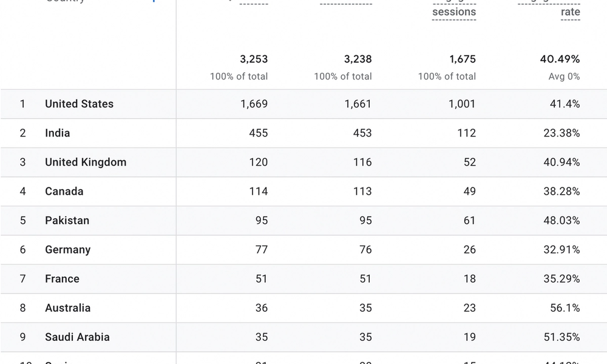Select the 1,001 sessions cell for United States

coord(462,104)
